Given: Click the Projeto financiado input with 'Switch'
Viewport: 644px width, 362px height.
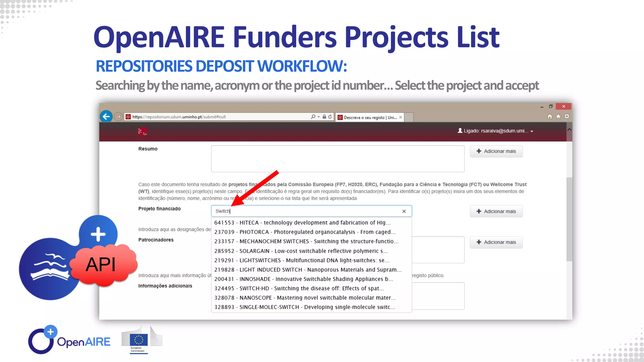Looking at the screenshot, I should pyautogui.click(x=311, y=211).
